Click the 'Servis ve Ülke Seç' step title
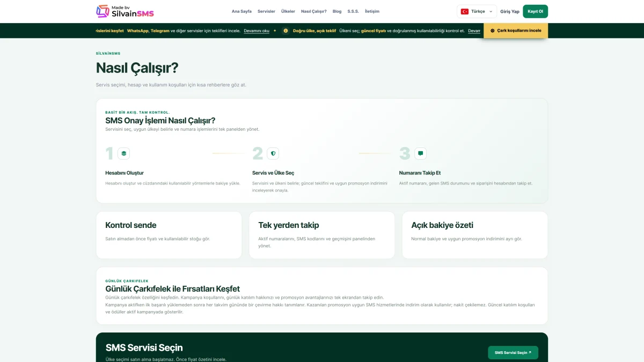Screen dimensions: 644x362 coord(273,173)
